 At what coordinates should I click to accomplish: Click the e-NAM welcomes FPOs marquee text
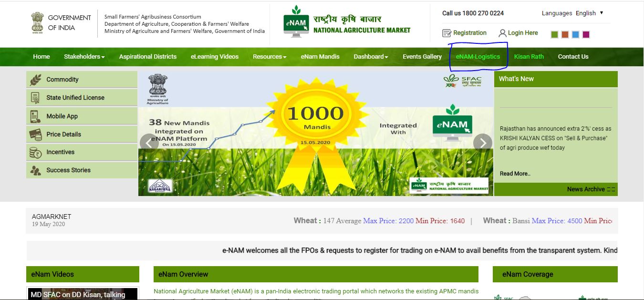[420, 250]
